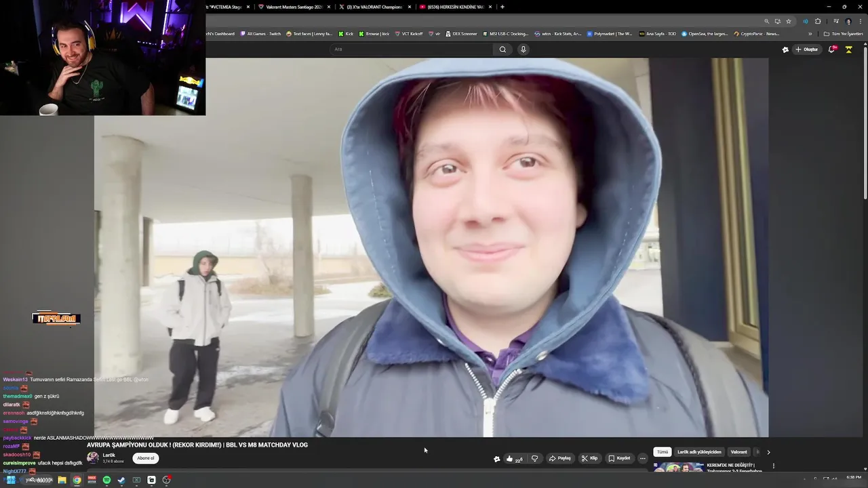Open options menu for KEREM'DE NE DEĞİŞTİ video
This screenshot has height=488, width=868.
click(773, 466)
